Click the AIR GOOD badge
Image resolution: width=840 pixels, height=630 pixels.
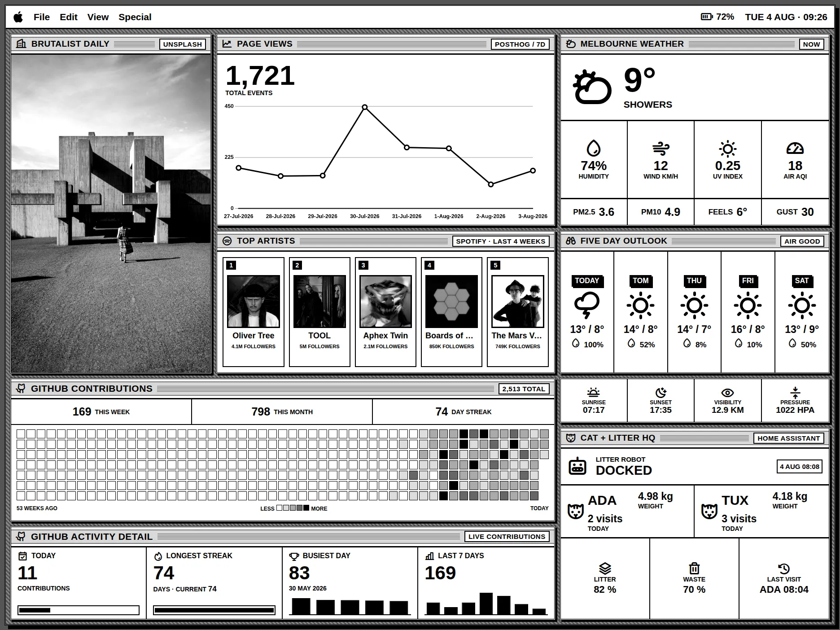[x=802, y=241]
